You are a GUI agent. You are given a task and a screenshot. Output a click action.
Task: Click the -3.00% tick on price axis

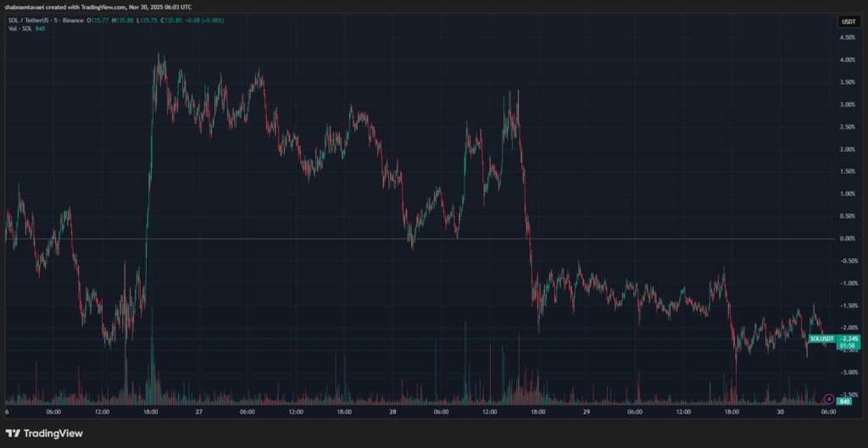click(847, 372)
